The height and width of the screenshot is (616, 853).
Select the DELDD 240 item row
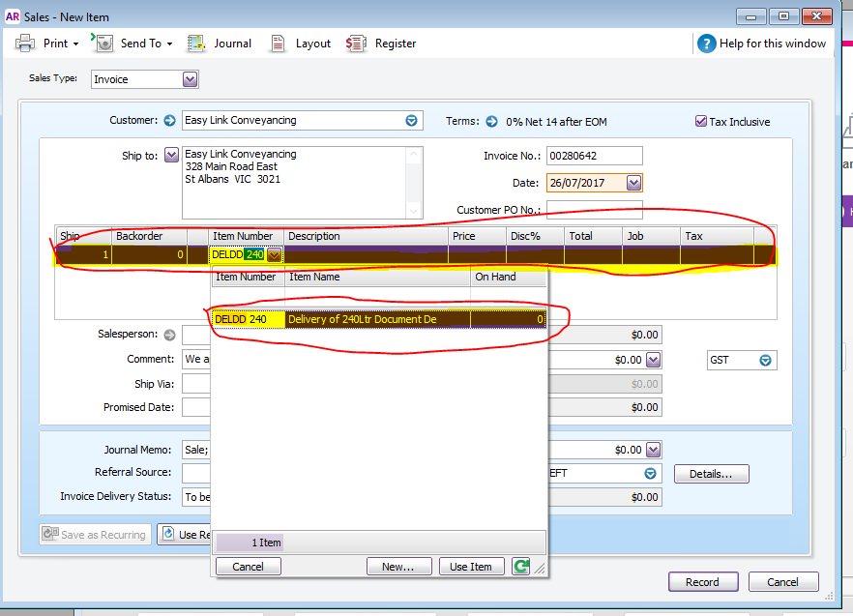(379, 319)
